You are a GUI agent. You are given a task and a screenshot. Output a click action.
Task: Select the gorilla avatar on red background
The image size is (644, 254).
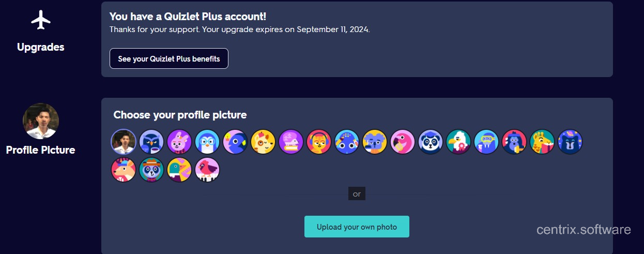pyautogui.click(x=514, y=142)
